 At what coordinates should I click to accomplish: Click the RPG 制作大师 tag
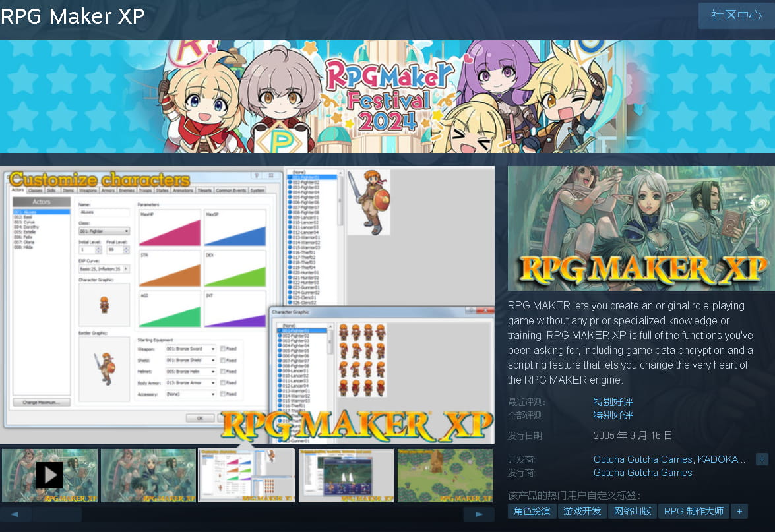pos(693,512)
